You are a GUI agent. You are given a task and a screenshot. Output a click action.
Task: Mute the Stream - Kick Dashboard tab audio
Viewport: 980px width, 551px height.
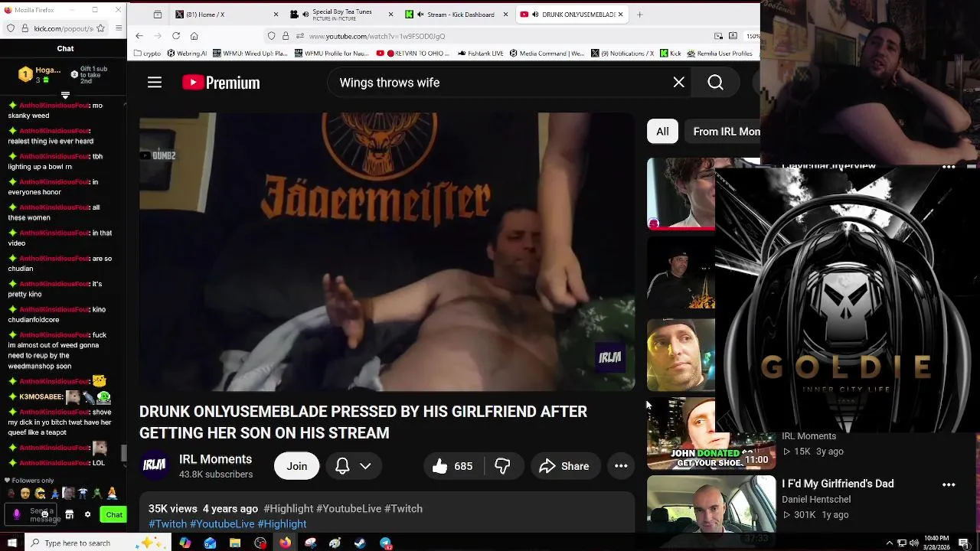pos(420,15)
